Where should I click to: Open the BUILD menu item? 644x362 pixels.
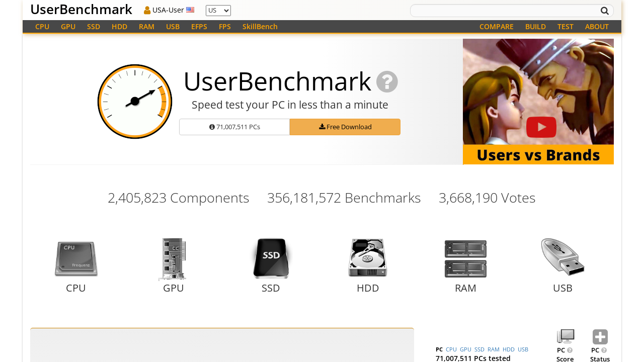[535, 27]
